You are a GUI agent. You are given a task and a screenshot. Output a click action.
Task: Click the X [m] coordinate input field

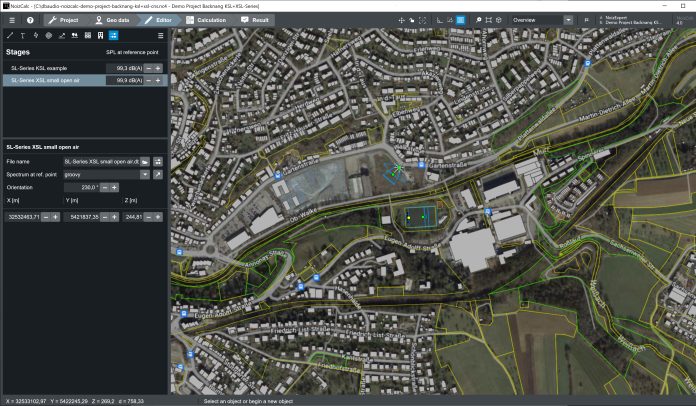[x=28, y=216]
